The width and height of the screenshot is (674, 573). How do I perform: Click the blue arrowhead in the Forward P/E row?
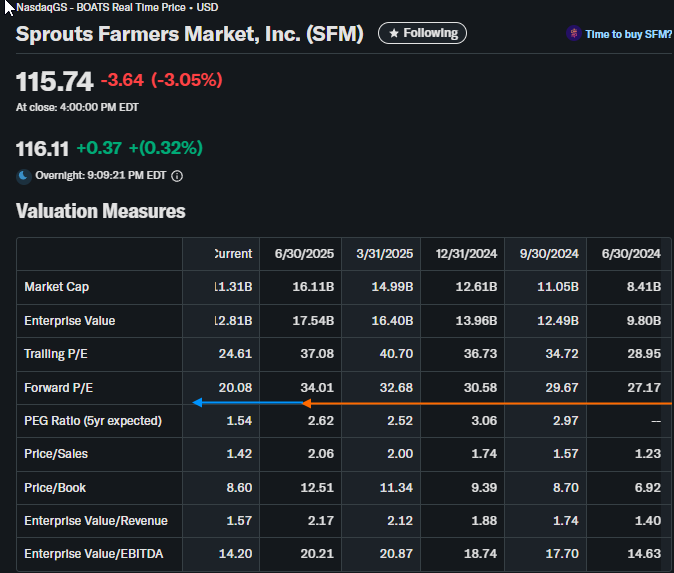197,403
